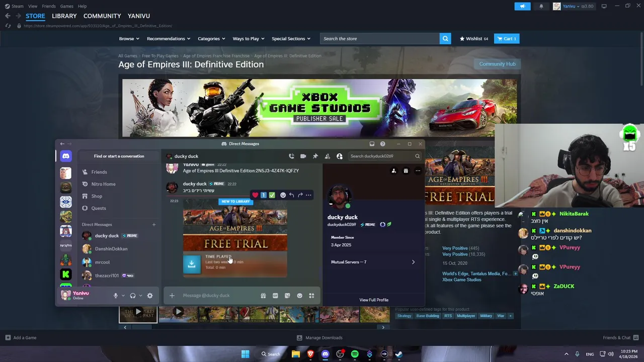
Task: Open sticker picker in message bar
Action: (287, 296)
